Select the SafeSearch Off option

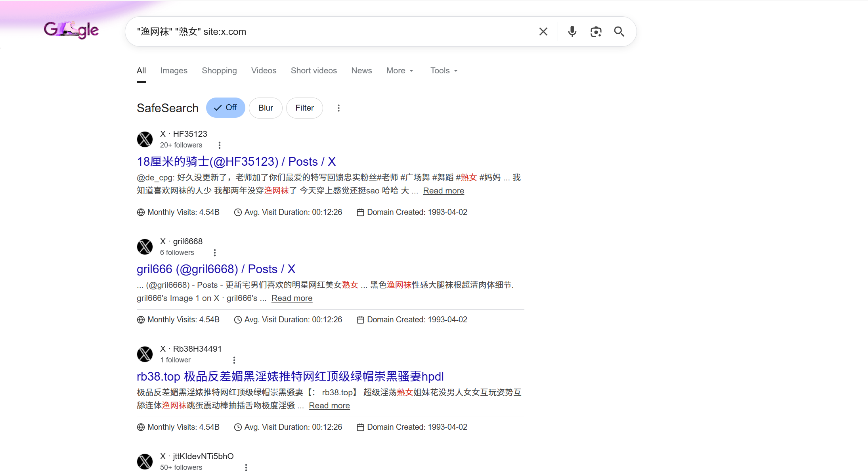click(x=226, y=108)
